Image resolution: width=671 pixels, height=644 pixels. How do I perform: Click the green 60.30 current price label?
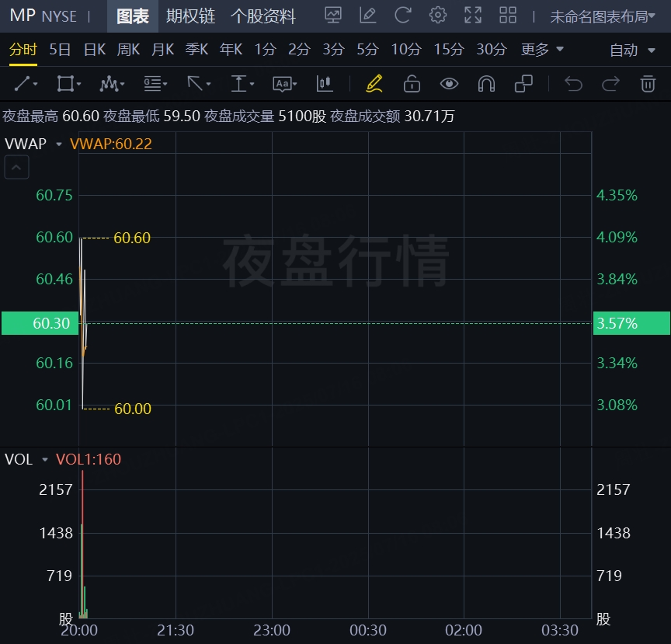[40, 323]
